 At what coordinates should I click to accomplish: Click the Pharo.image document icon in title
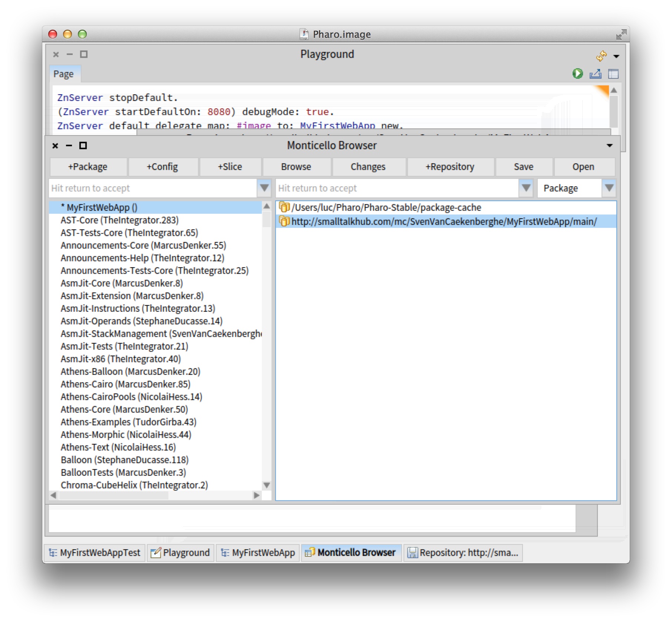click(x=304, y=34)
